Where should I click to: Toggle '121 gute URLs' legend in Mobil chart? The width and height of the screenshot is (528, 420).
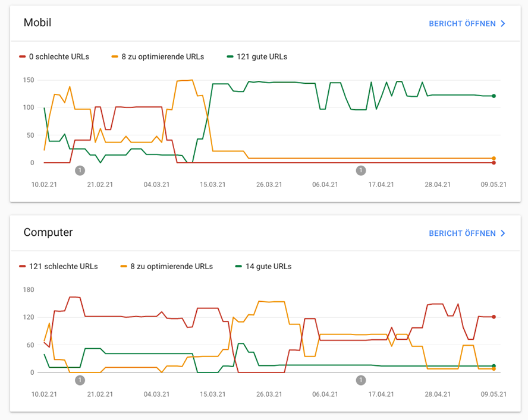pyautogui.click(x=257, y=57)
